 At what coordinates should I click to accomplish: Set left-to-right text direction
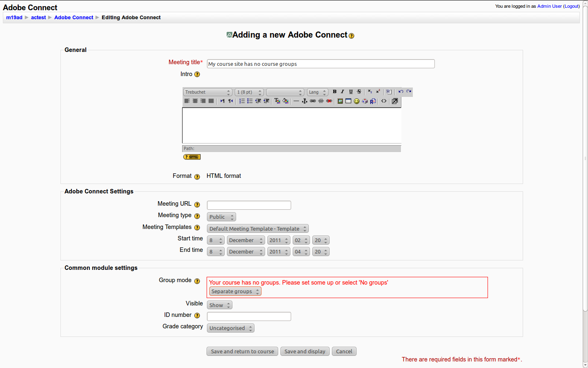pyautogui.click(x=223, y=101)
